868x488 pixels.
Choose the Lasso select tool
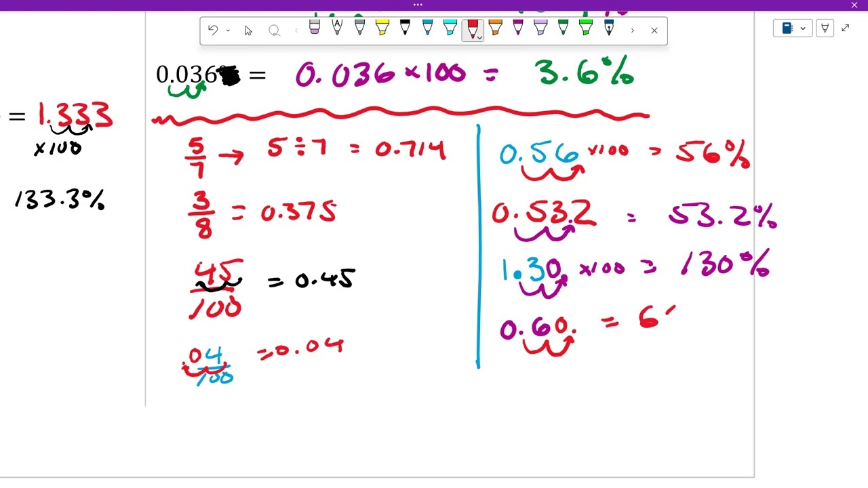[274, 30]
